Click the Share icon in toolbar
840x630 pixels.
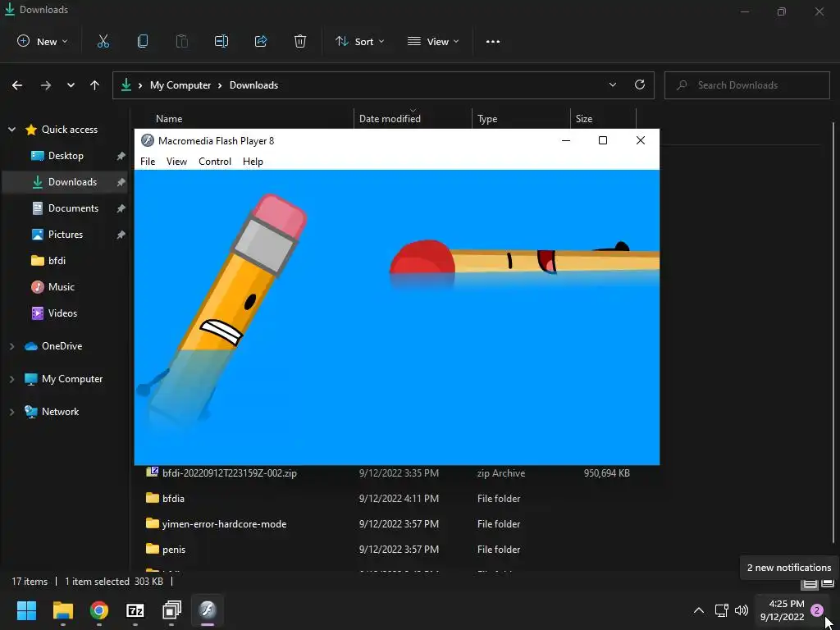pyautogui.click(x=261, y=41)
